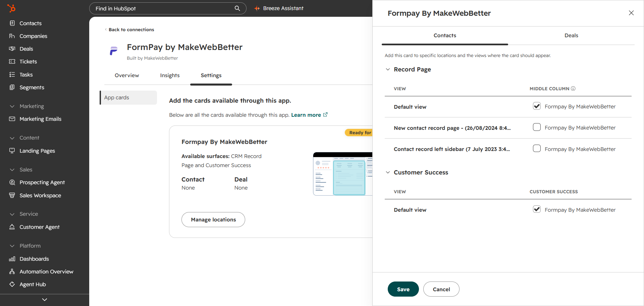Screen dimensions: 644x306
Task: Open Contacts via its sidebar icon
Action: [12, 23]
